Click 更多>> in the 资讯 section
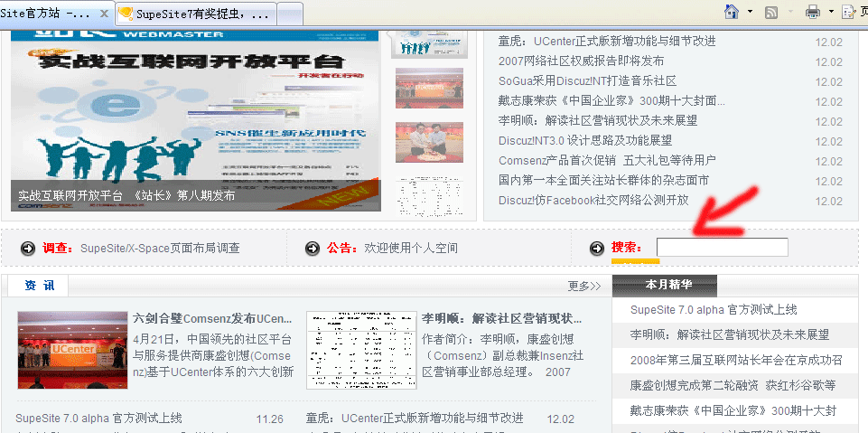 (584, 287)
